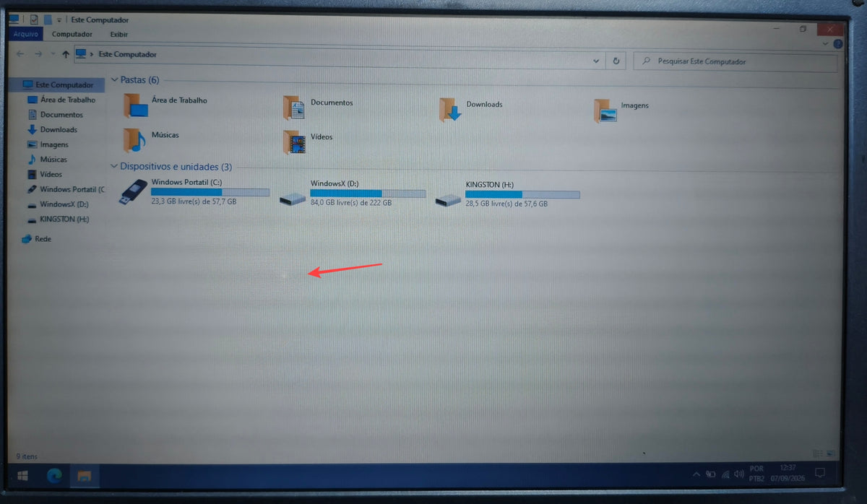Select the Windows Portatil (C:) drive icon
Image resolution: width=867 pixels, height=504 pixels.
pos(132,194)
